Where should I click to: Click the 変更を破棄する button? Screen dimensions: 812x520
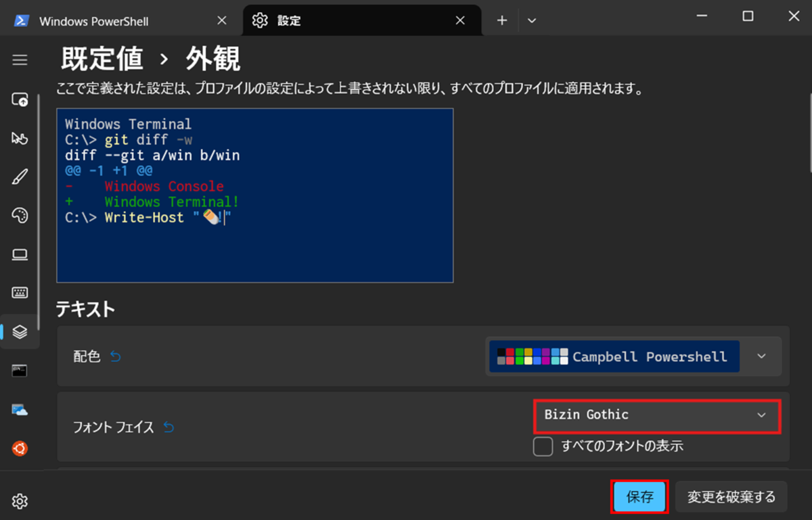(731, 497)
